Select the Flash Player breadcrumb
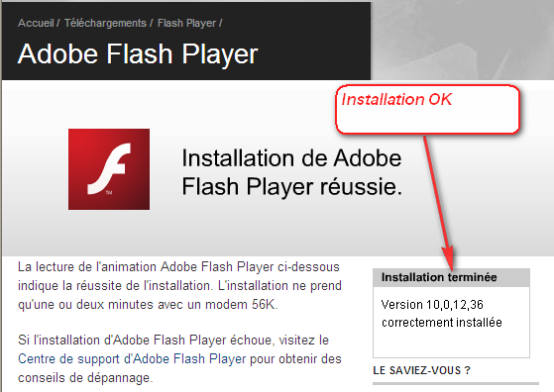Image resolution: width=554 pixels, height=392 pixels. (x=186, y=24)
